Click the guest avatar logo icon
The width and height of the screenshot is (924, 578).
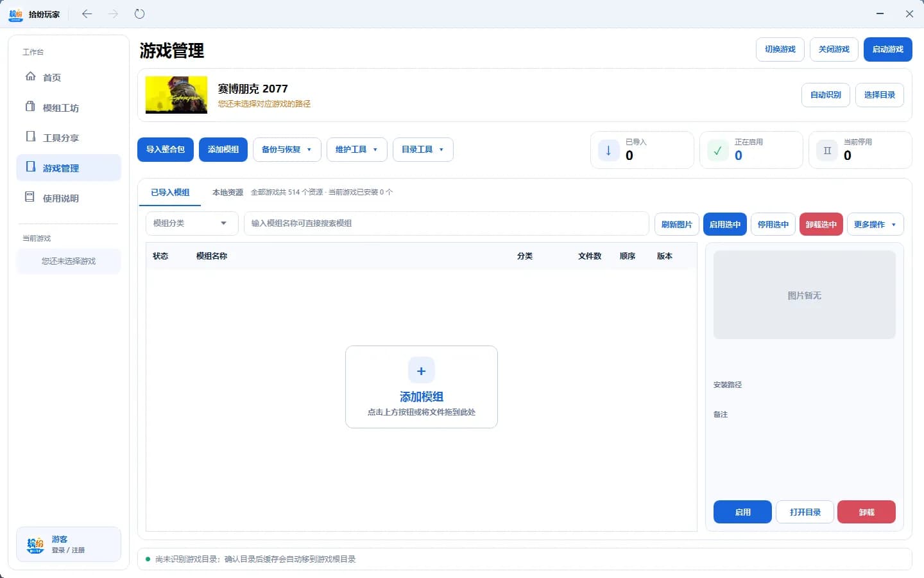tap(35, 545)
